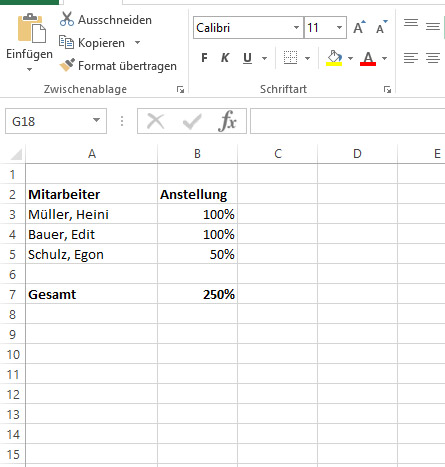Increase font size with large A icon
445x467 pixels.
(x=359, y=27)
